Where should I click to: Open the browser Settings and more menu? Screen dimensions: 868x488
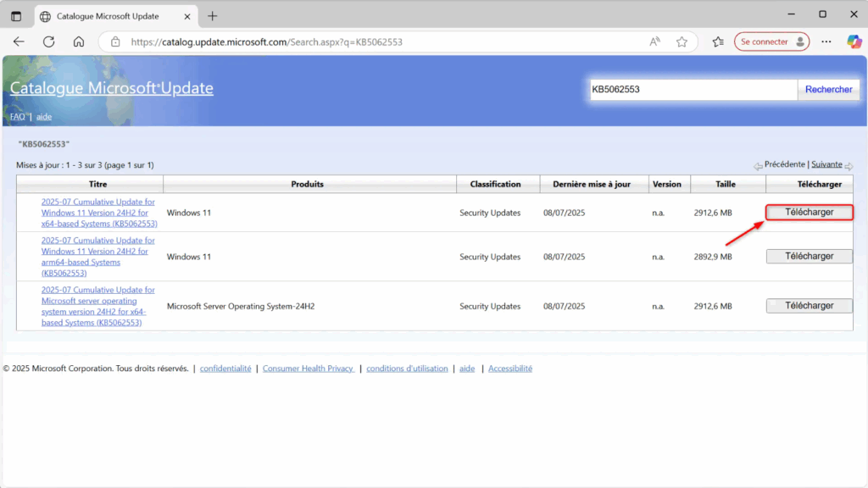pyautogui.click(x=826, y=42)
